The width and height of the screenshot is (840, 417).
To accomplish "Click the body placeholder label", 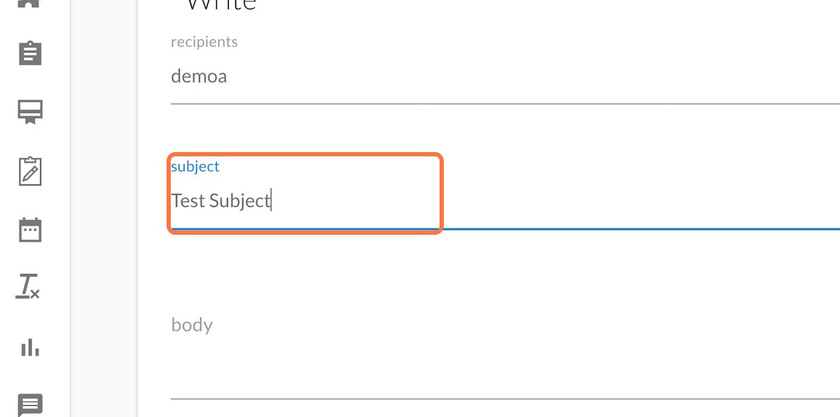I will pyautogui.click(x=192, y=325).
